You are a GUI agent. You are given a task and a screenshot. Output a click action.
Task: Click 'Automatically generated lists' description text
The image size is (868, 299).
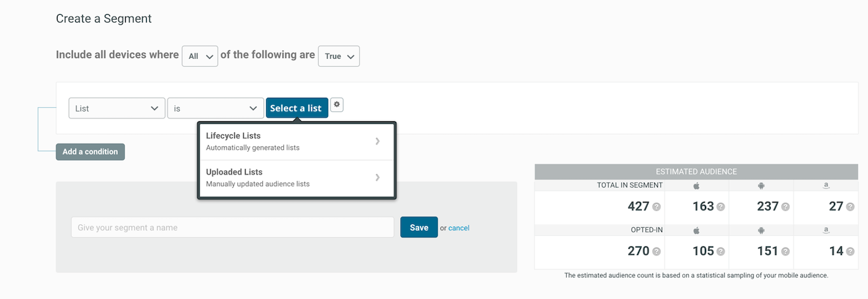click(x=253, y=148)
